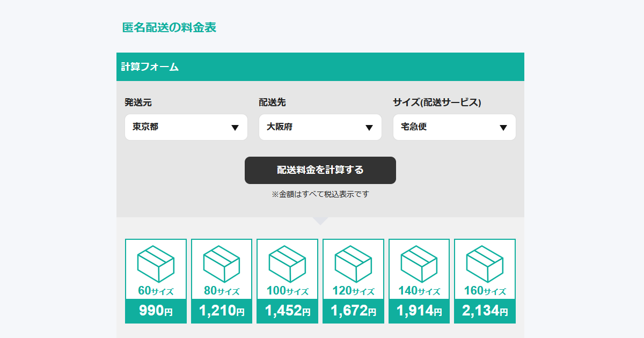This screenshot has width=644, height=338.
Task: Click the 配送料金を計算する button
Action: [x=320, y=170]
